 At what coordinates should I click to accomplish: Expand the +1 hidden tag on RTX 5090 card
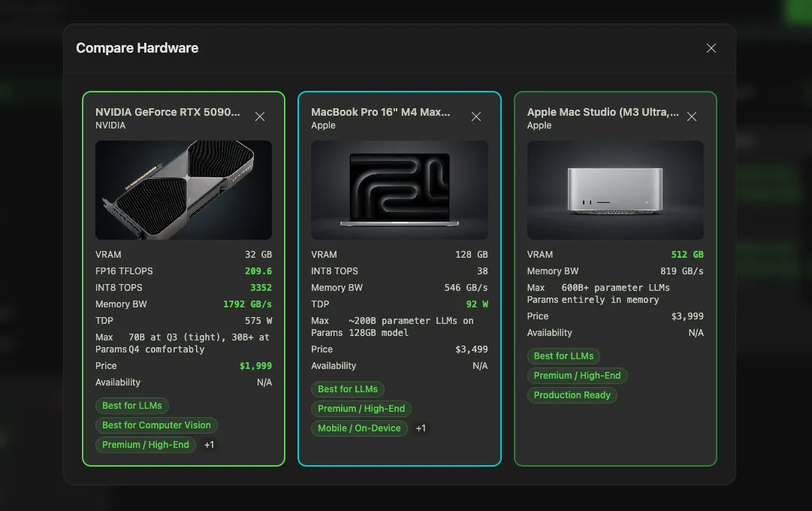point(209,444)
